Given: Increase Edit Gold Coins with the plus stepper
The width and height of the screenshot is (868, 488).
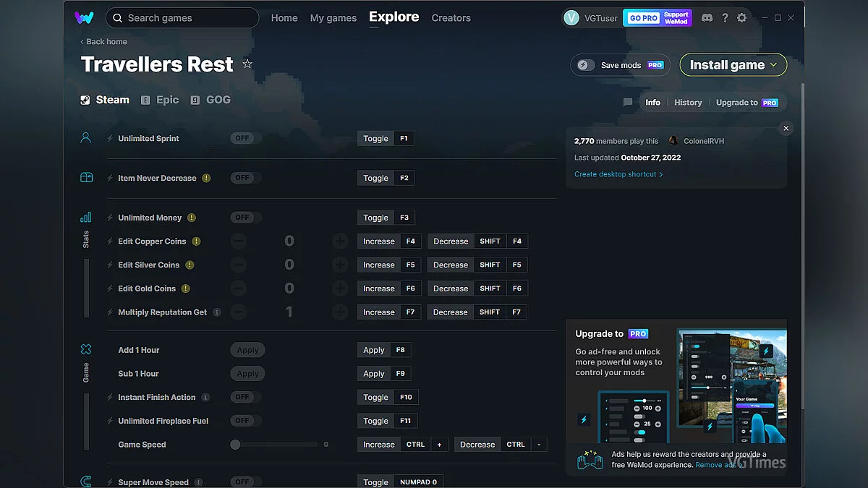Looking at the screenshot, I should (x=340, y=288).
